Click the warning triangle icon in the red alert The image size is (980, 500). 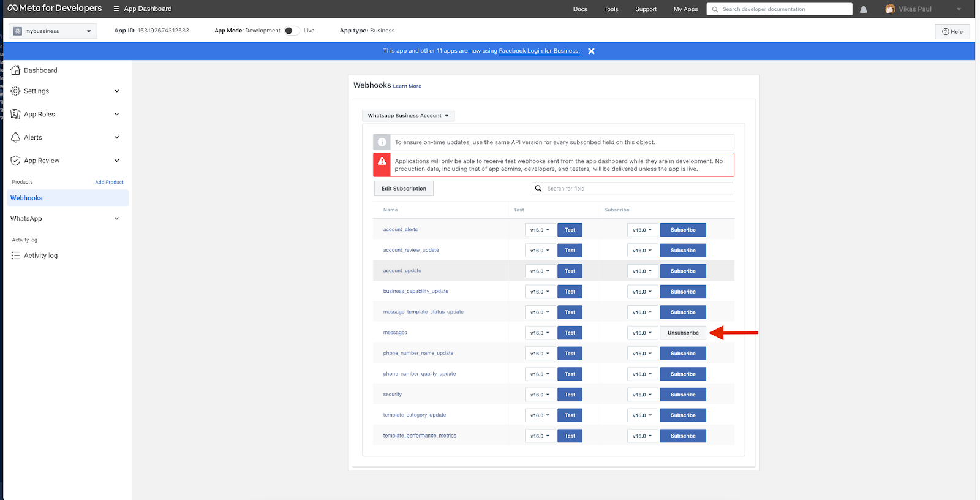click(382, 161)
